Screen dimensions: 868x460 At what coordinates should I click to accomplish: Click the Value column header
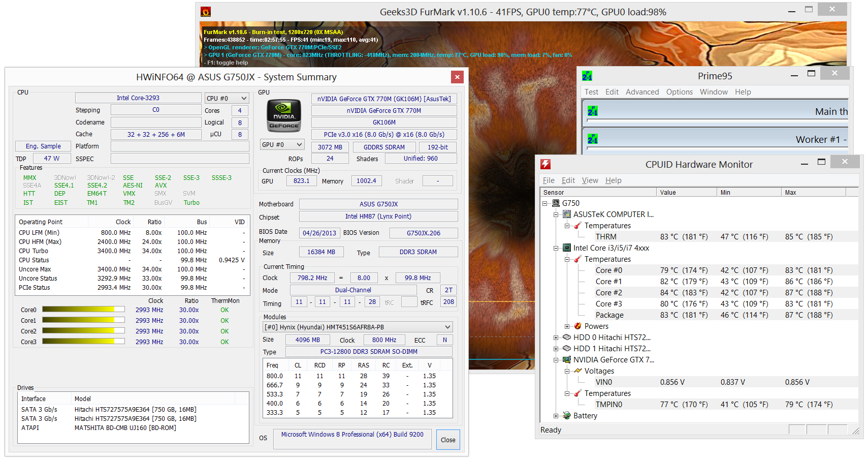[687, 192]
